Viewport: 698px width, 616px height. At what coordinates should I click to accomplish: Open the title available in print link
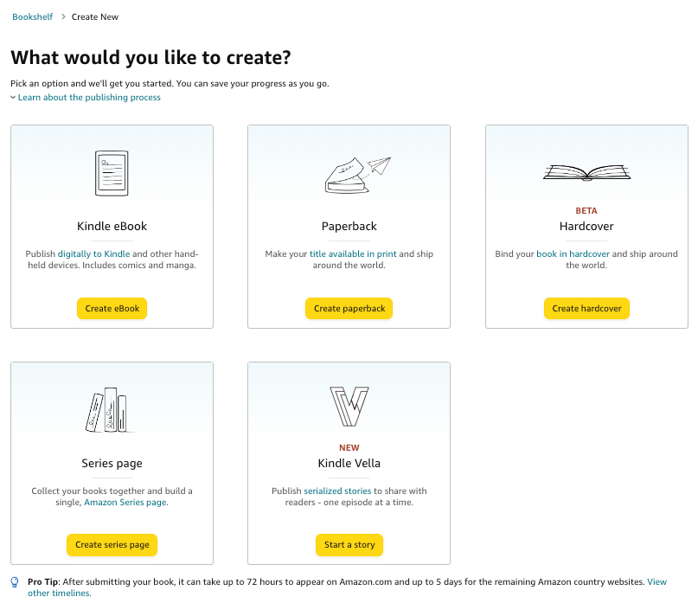click(x=353, y=254)
